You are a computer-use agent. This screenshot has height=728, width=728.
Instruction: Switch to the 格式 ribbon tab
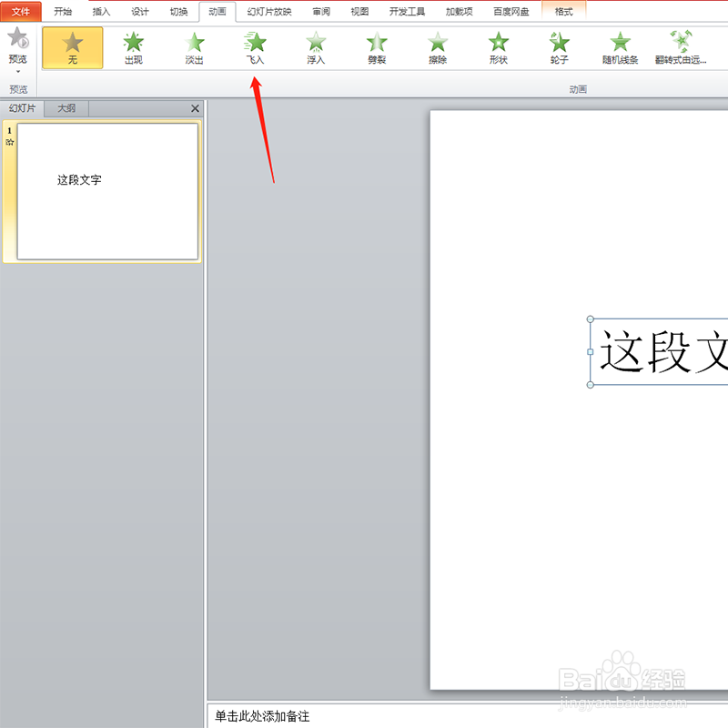pos(563,12)
